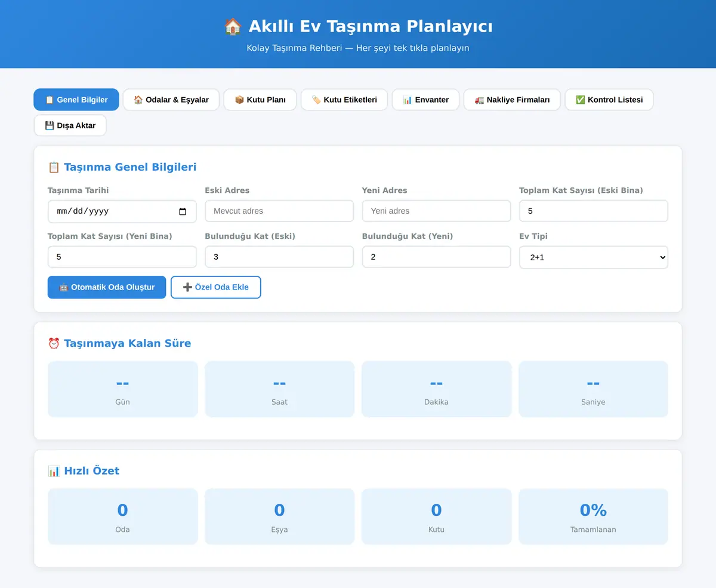Viewport: 716px width, 588px height.
Task: View the Kontrol Listesi tab
Action: point(609,100)
